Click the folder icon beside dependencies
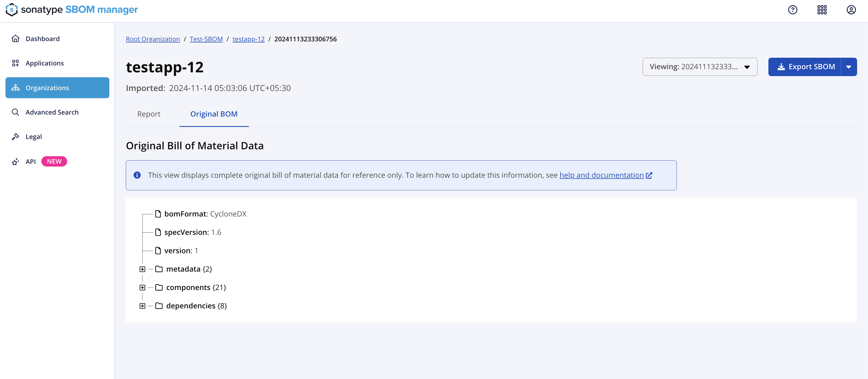Screen dimensions: 868x379 coord(159,306)
